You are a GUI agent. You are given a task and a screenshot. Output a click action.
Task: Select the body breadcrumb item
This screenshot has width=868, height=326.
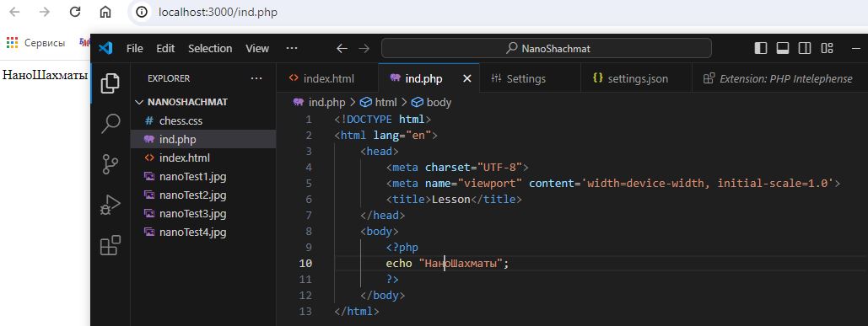click(431, 102)
